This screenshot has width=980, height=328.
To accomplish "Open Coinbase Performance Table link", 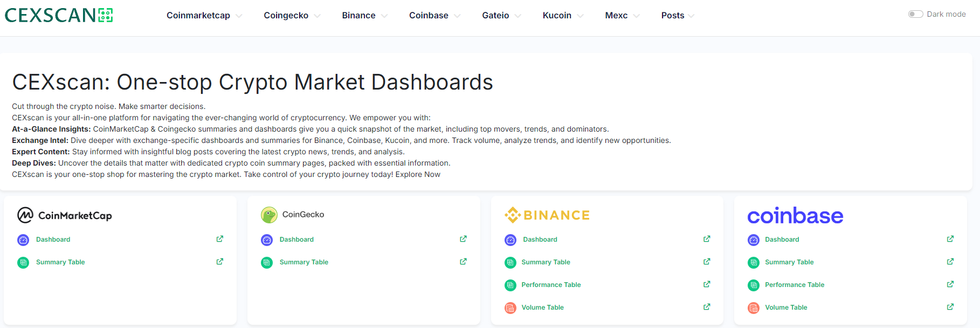I will click(795, 285).
